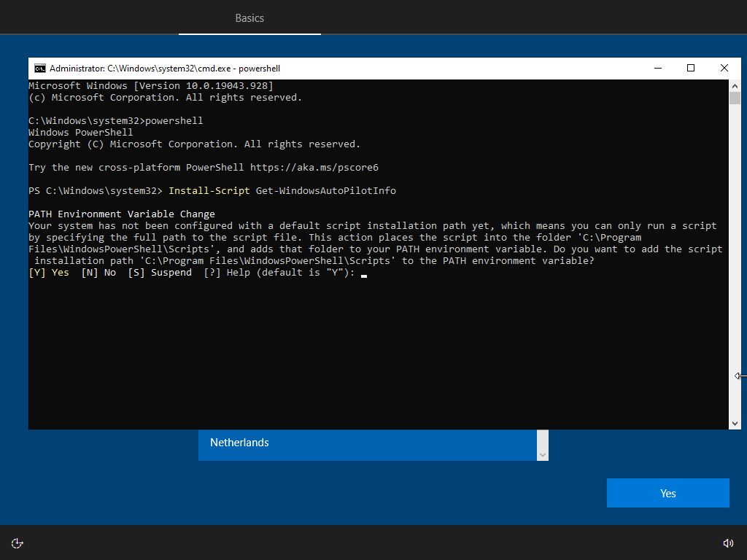747x560 pixels.
Task: Click the blue Yes button
Action: click(x=668, y=493)
